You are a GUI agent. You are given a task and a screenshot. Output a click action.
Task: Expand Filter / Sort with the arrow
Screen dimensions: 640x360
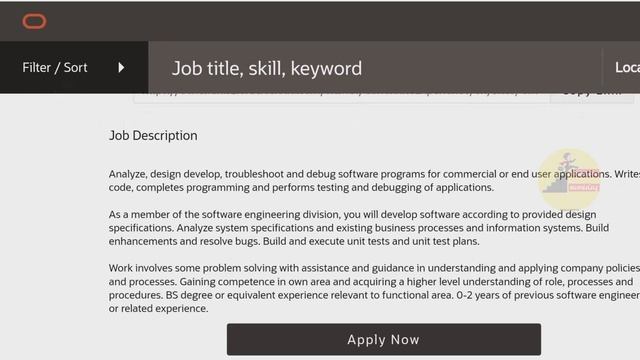[121, 67]
